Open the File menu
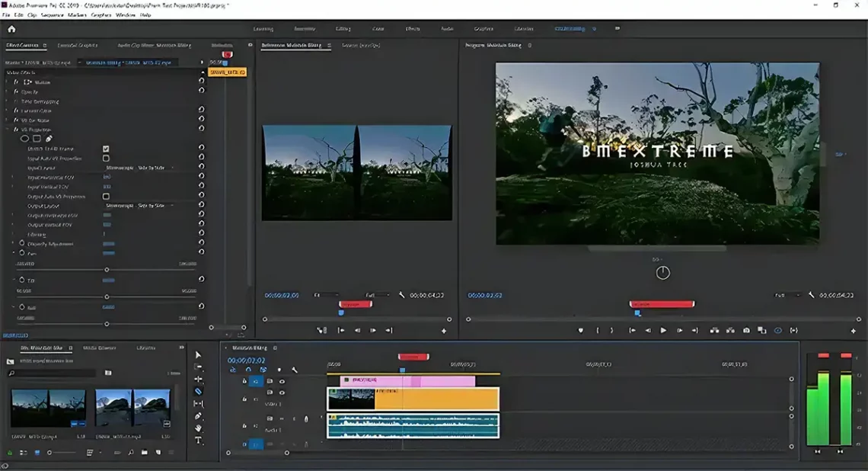 6,15
